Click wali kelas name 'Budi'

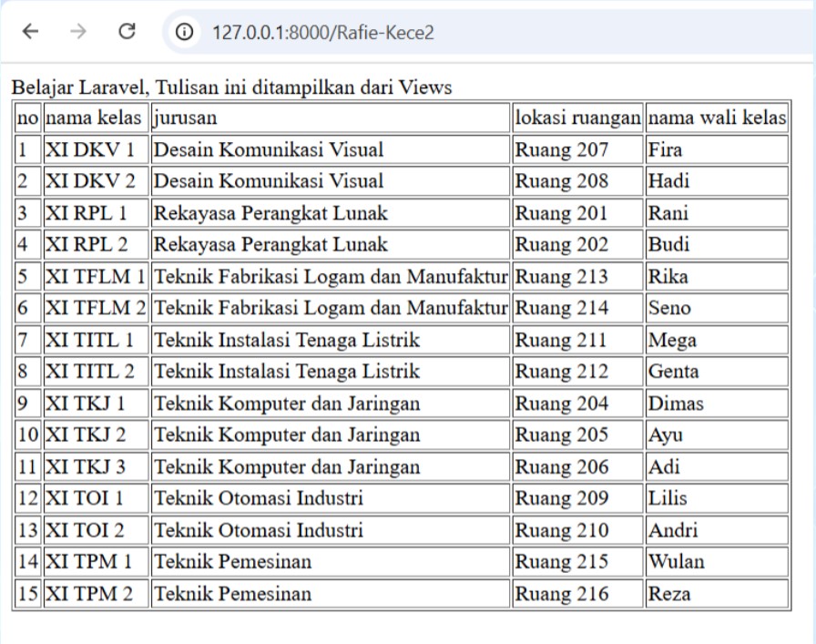pos(668,245)
